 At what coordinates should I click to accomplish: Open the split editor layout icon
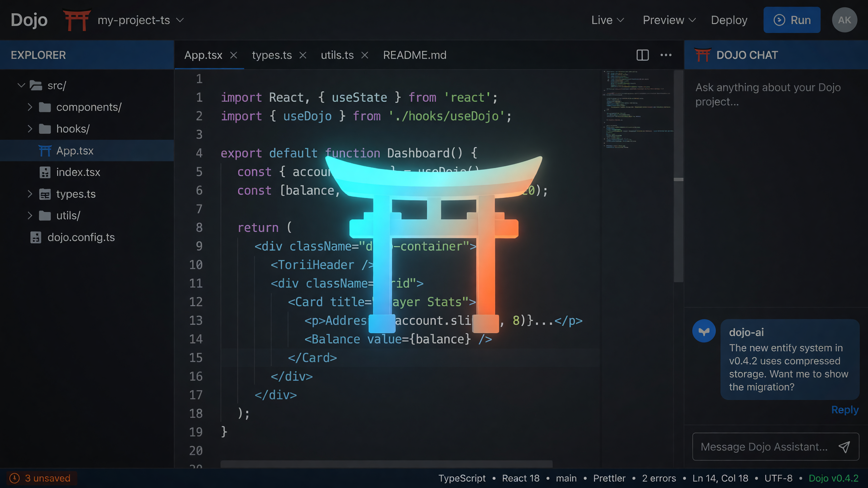coord(642,55)
